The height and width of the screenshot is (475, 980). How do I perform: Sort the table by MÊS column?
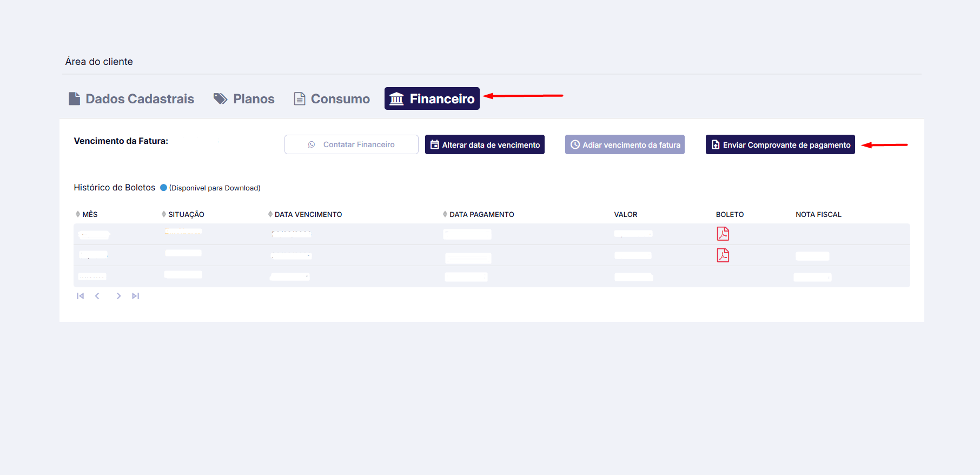(87, 214)
